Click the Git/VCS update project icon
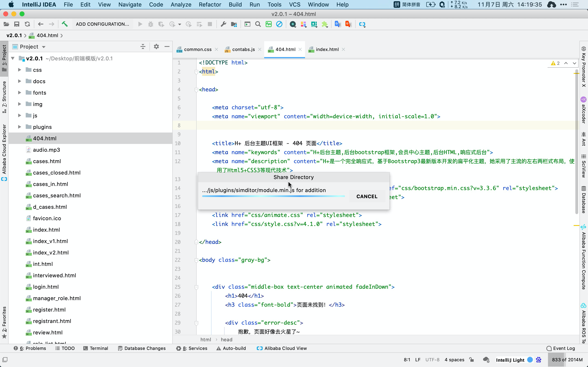Image resolution: width=588 pixels, height=367 pixels. pos(27,24)
